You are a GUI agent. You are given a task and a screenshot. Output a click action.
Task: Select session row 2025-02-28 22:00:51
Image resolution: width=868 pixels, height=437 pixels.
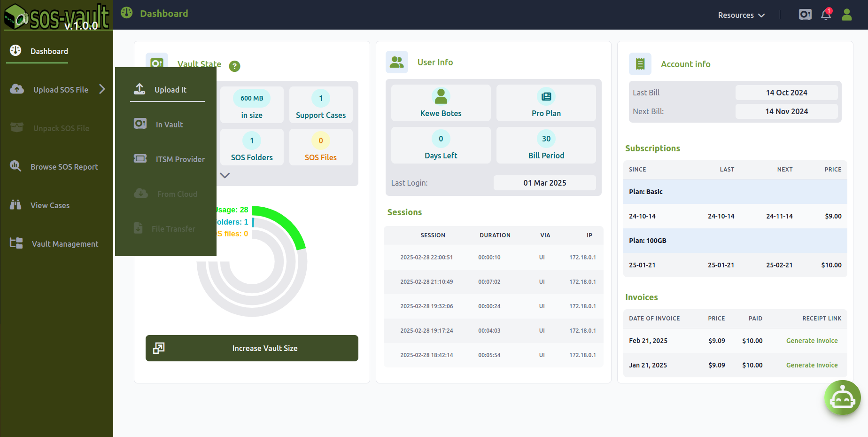(x=494, y=258)
